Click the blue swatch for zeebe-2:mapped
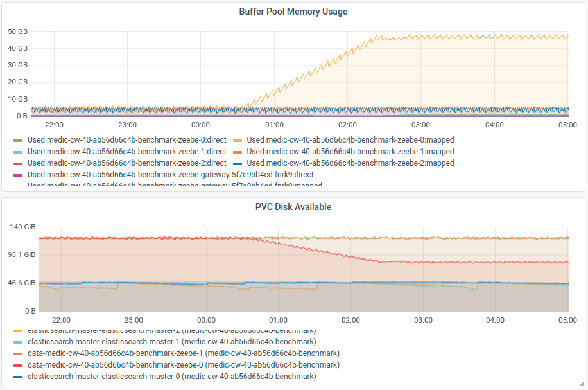588x390 pixels. (x=238, y=164)
